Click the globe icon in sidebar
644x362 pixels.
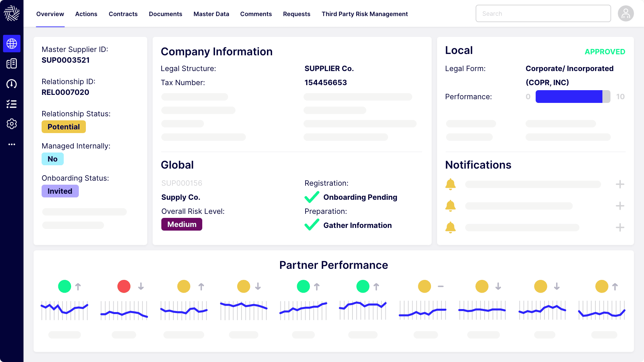click(12, 44)
